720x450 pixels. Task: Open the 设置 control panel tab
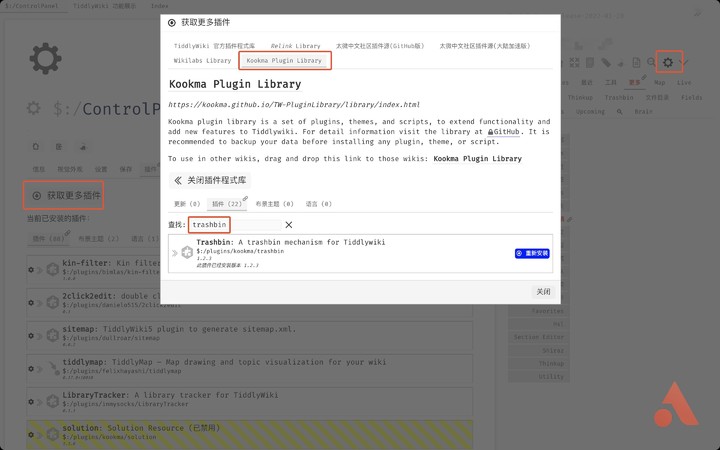[101, 169]
